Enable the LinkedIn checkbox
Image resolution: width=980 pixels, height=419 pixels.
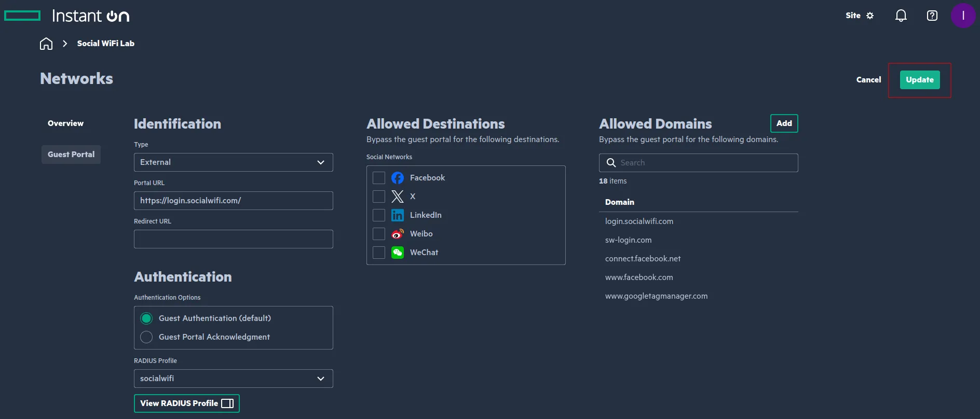(x=379, y=215)
